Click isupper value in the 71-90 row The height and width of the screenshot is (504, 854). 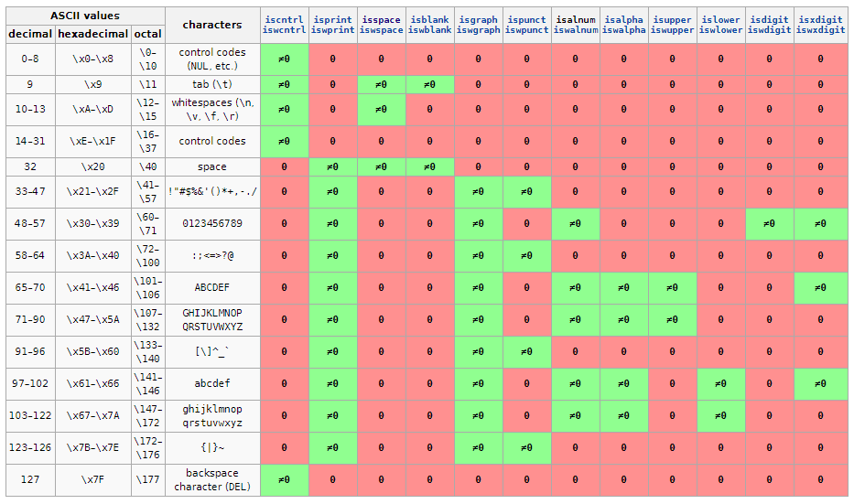tap(672, 320)
